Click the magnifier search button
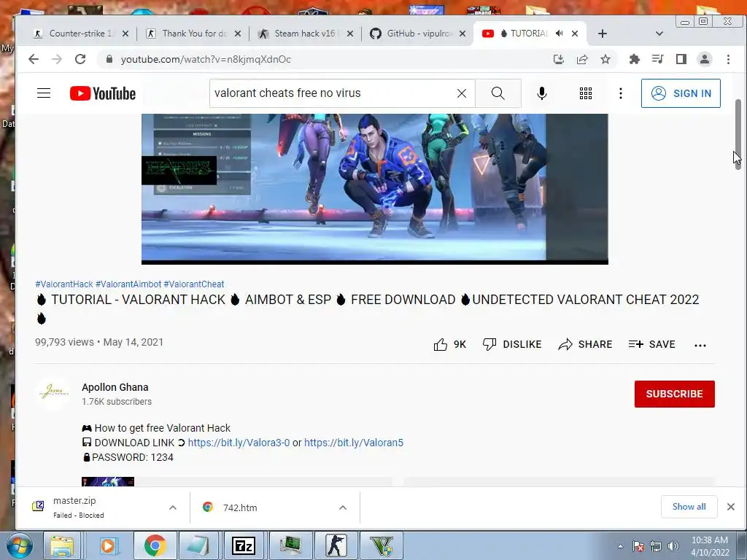This screenshot has height=560, width=747. click(498, 93)
